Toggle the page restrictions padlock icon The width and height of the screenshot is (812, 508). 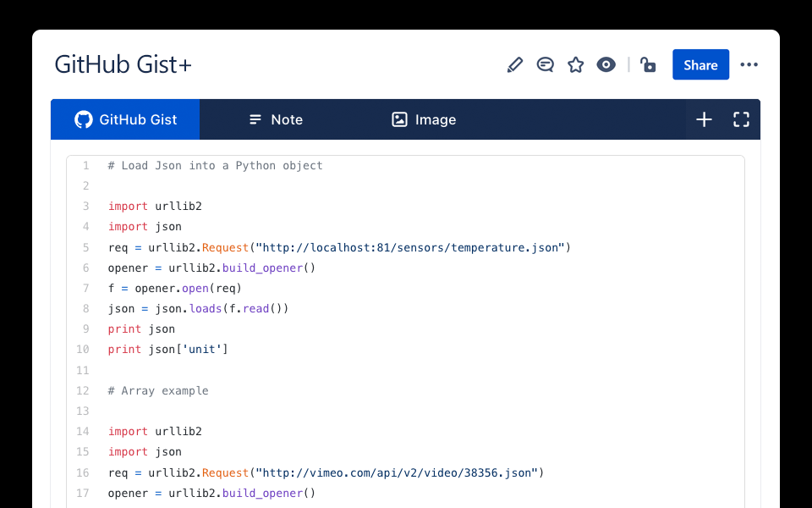[x=649, y=65]
